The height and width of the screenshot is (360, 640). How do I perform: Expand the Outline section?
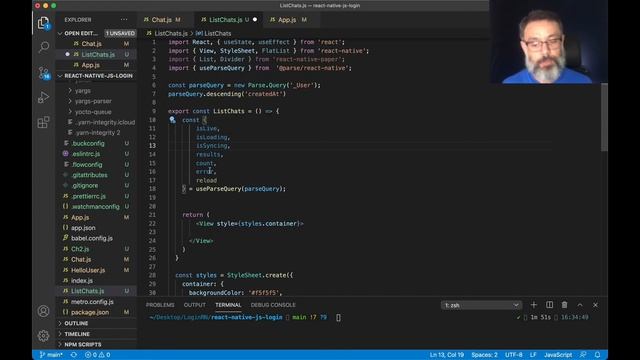(76, 323)
